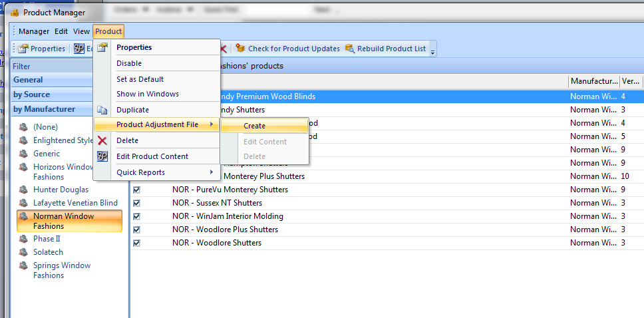Select Norman Window Fashions filter
The image size is (644, 318).
(69, 221)
